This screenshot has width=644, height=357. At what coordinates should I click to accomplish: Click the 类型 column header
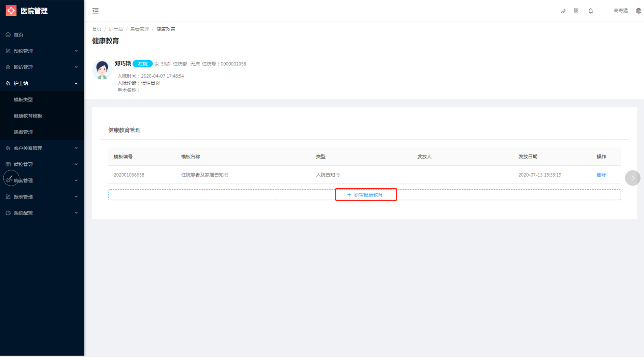(x=321, y=157)
